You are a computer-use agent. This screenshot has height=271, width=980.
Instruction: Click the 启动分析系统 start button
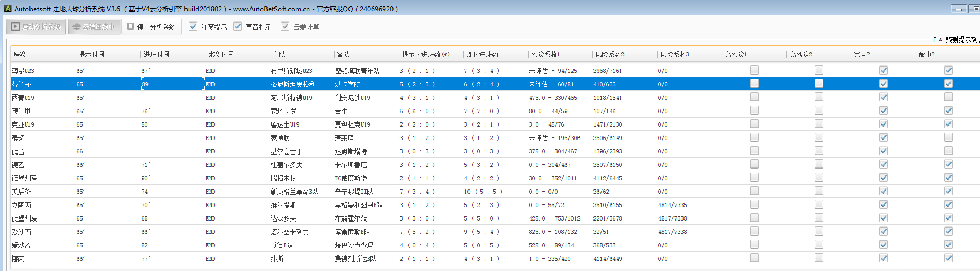coord(36,26)
